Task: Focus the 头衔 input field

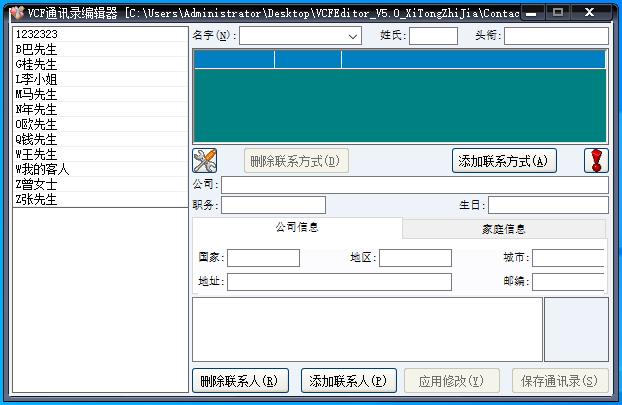Action: point(556,36)
